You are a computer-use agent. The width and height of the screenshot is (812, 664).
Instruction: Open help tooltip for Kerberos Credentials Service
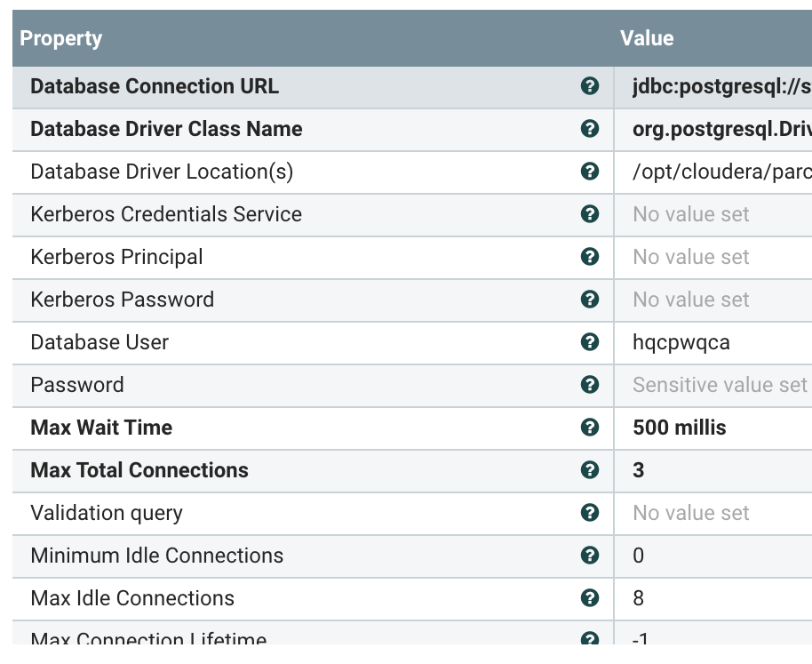[x=589, y=214]
